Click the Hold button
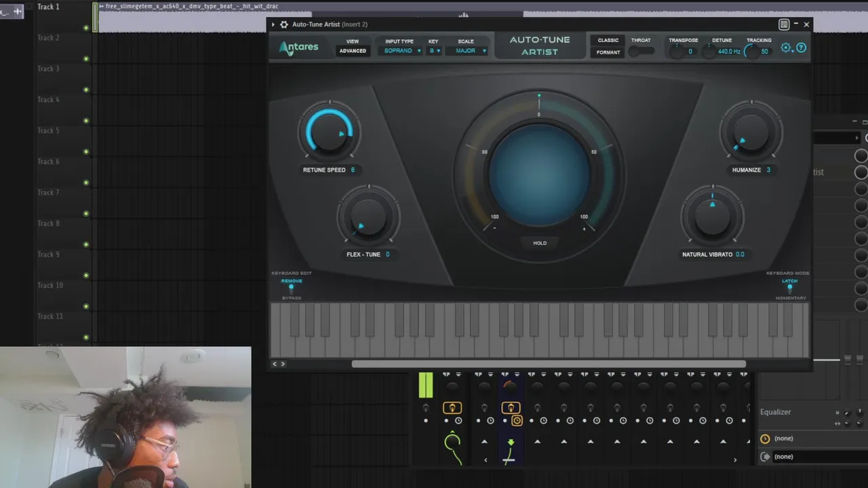This screenshot has height=488, width=868. (540, 243)
